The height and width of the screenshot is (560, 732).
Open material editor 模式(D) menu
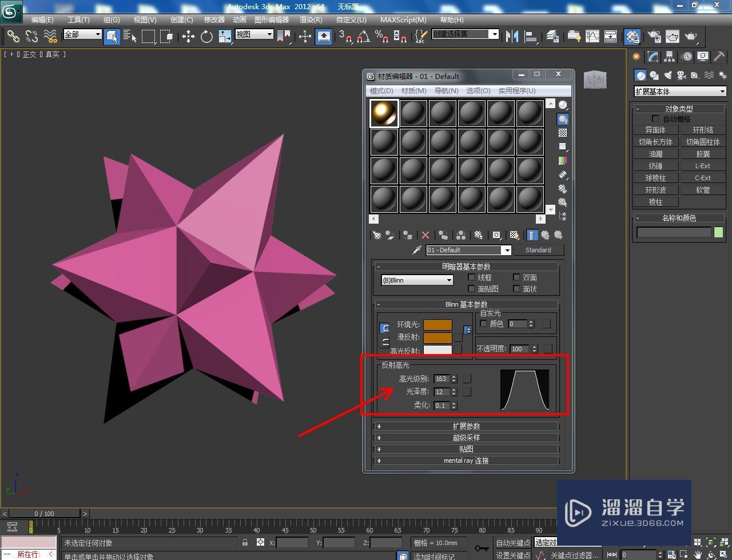tap(381, 90)
